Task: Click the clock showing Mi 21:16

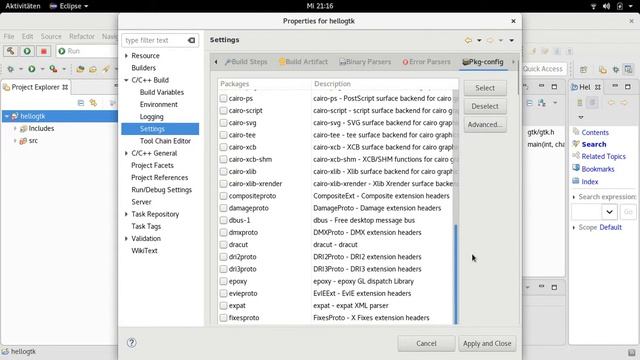Action: click(320, 6)
